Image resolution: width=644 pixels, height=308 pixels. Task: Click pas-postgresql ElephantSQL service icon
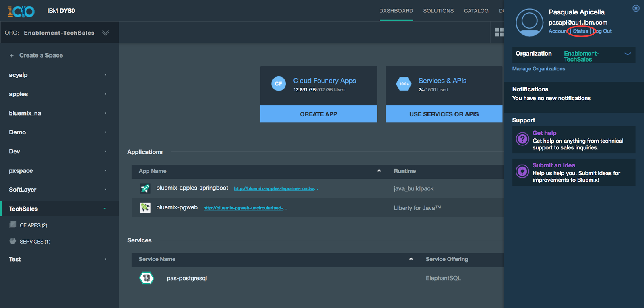click(147, 278)
